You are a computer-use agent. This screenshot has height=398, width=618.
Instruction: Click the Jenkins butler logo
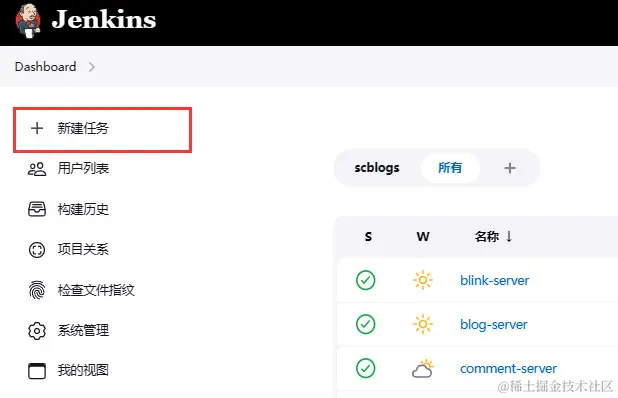[28, 21]
